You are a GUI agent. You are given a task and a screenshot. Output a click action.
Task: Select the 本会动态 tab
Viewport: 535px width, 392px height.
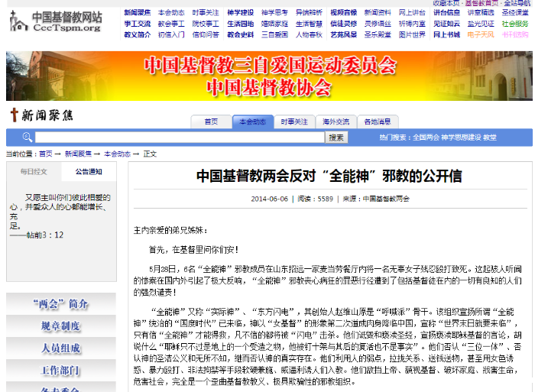tap(252, 121)
